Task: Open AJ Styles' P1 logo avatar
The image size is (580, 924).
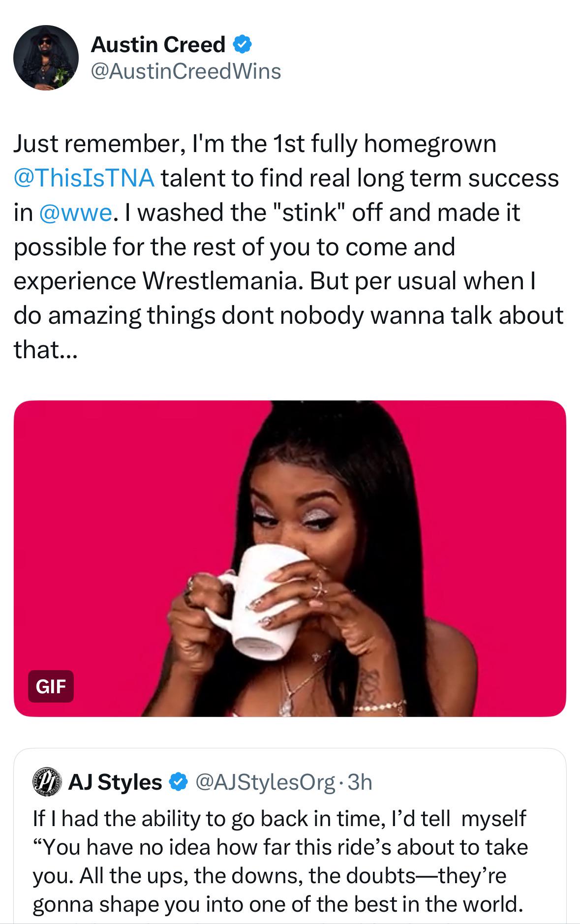Action: [47, 782]
